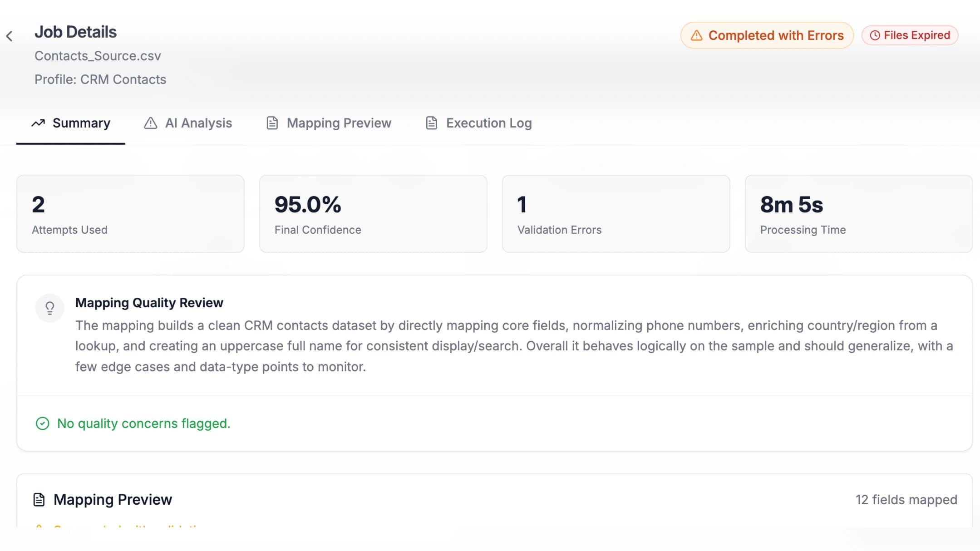
Task: Go back using the left chevron arrow
Action: (9, 36)
